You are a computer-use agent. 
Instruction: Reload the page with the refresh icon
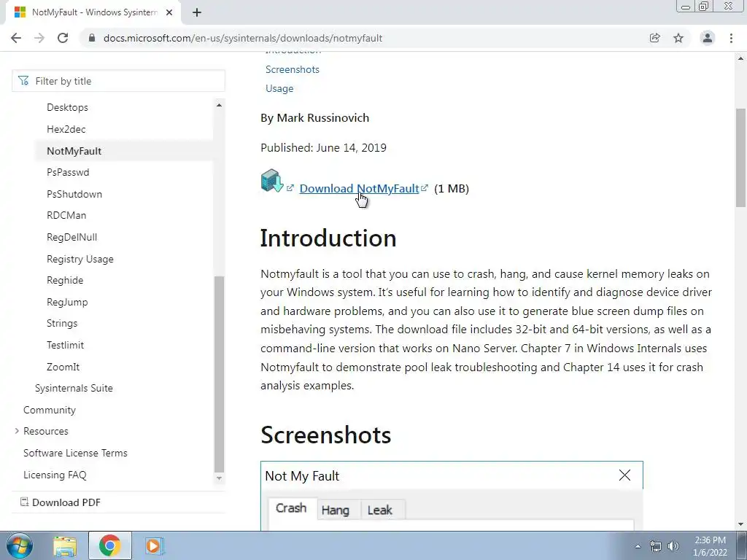(63, 38)
